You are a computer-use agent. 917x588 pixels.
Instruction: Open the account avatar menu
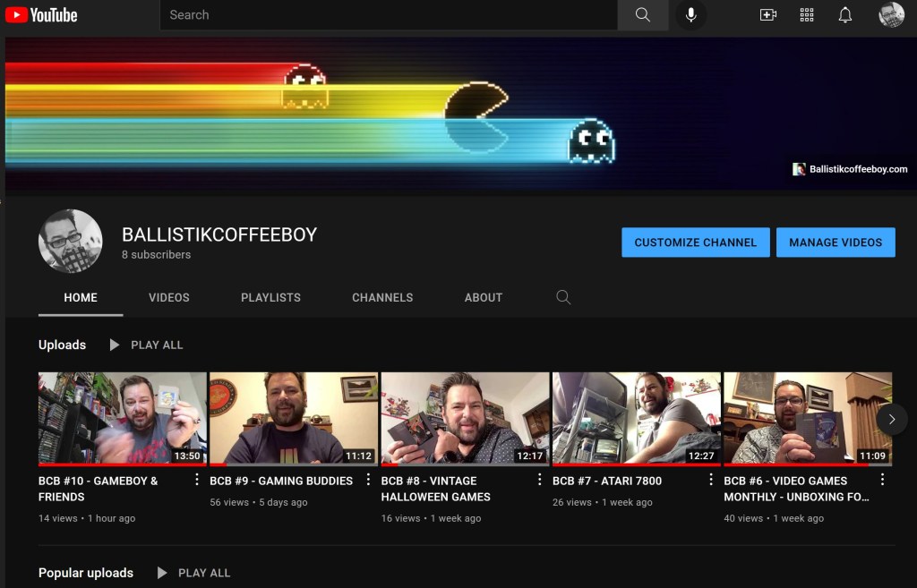891,15
